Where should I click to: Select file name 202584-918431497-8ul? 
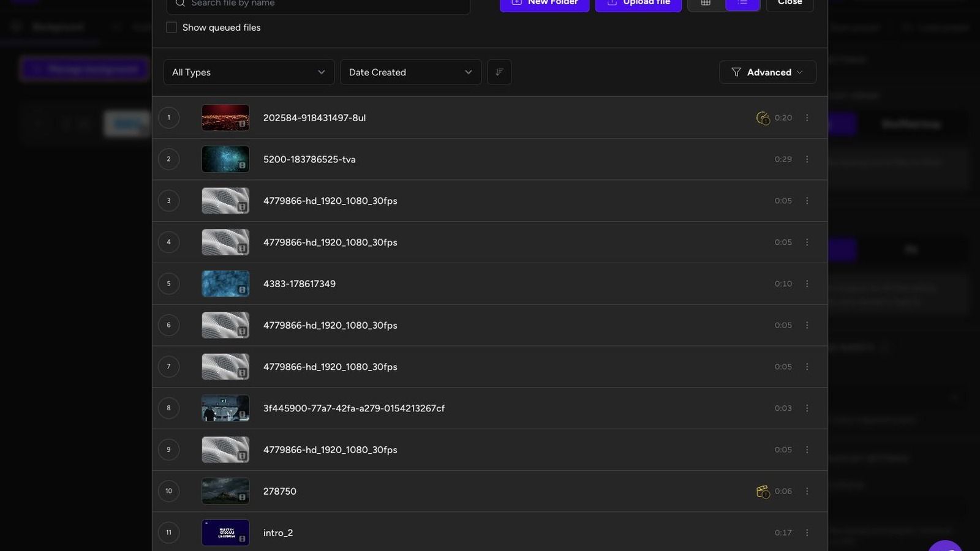point(314,118)
